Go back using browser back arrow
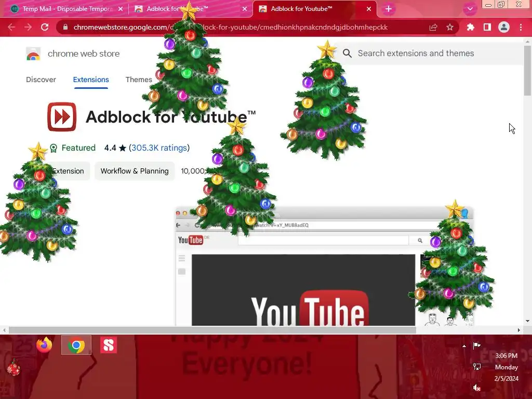Screen dimensions: 532x399 point(11,27)
